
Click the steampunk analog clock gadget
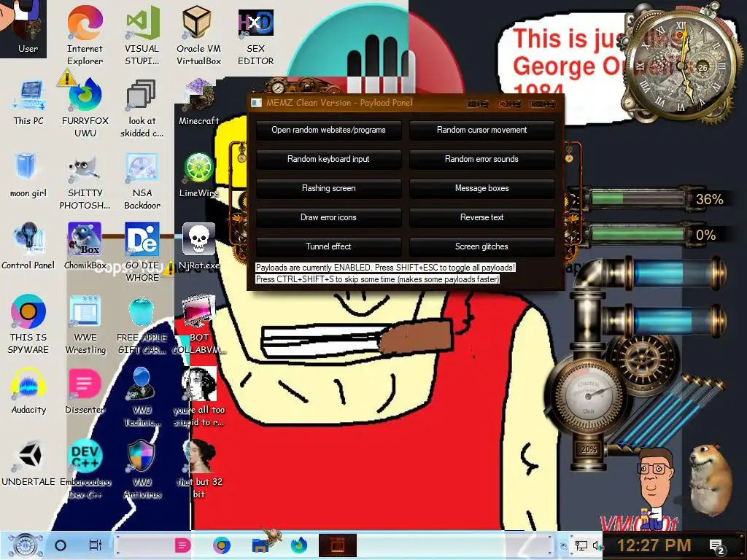pyautogui.click(x=681, y=64)
